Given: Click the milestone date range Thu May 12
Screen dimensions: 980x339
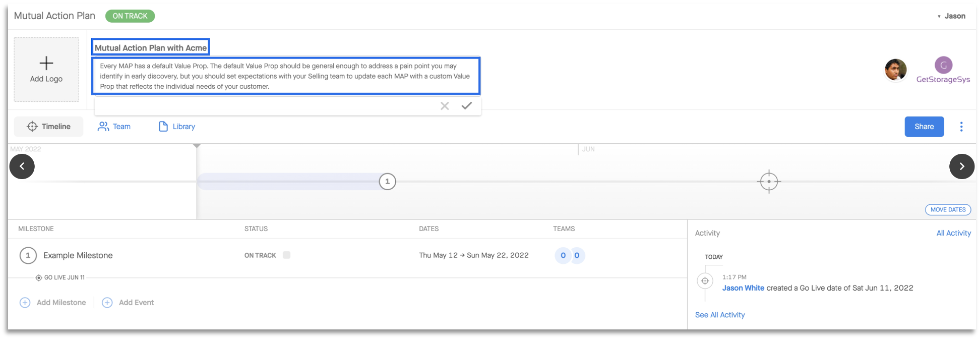Looking at the screenshot, I should click(x=474, y=256).
